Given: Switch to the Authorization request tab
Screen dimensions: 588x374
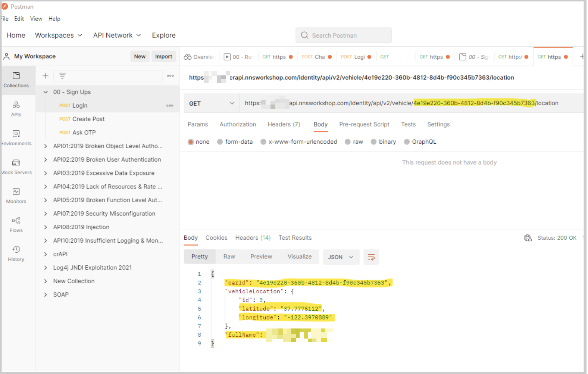Looking at the screenshot, I should click(x=238, y=124).
